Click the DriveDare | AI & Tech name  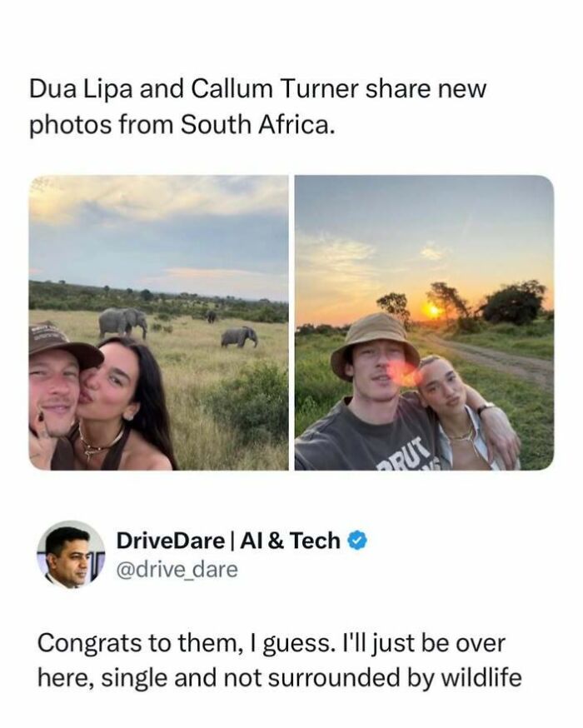tap(227, 541)
